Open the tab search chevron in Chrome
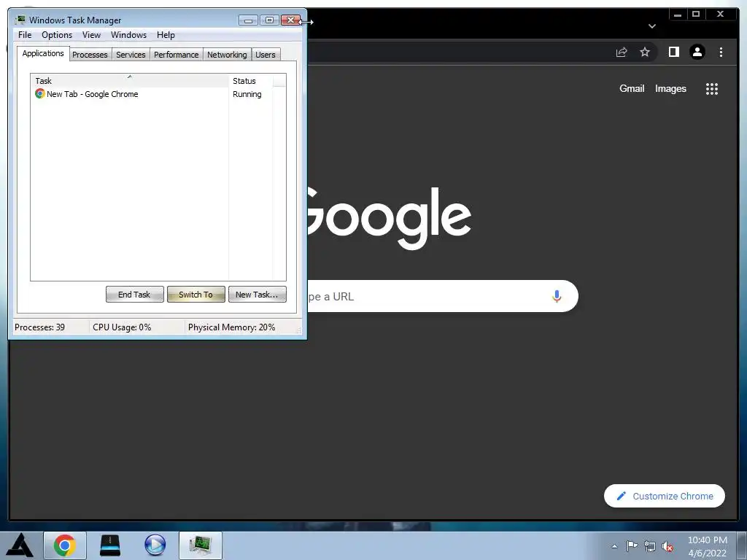 pos(652,26)
